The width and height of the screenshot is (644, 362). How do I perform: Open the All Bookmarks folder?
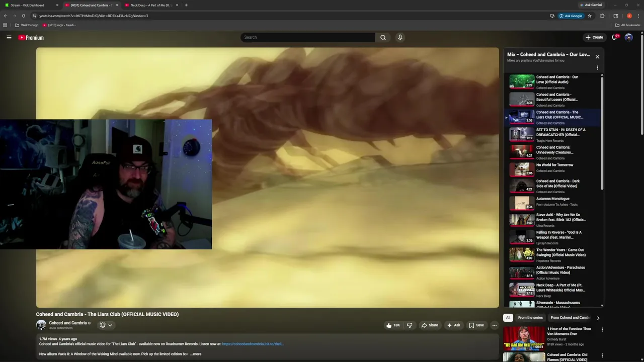(x=628, y=25)
